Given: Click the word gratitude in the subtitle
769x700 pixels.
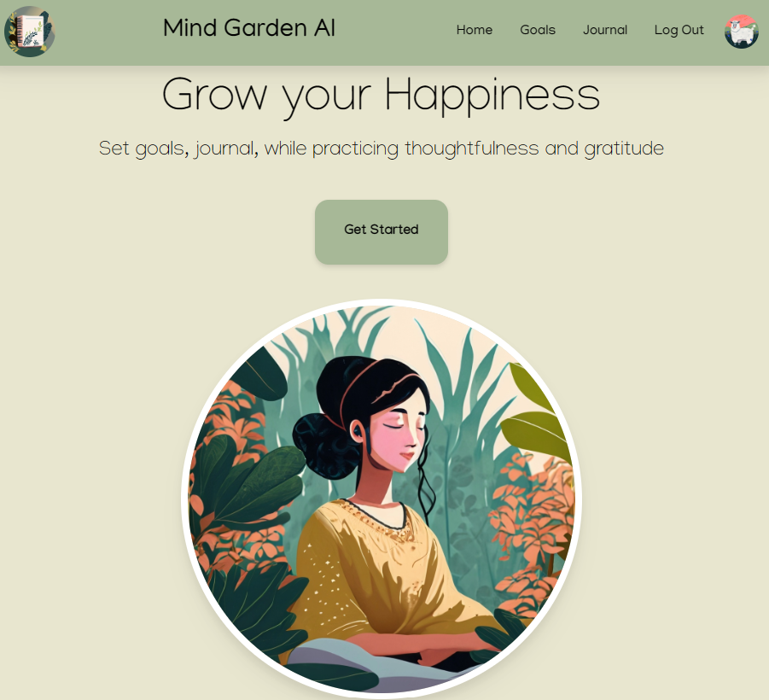Looking at the screenshot, I should point(624,149).
